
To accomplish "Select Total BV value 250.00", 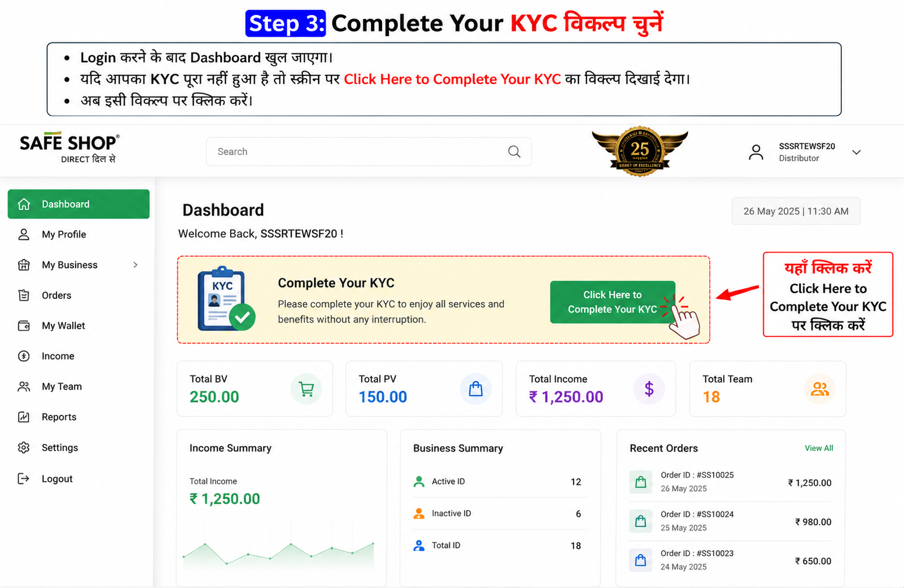I will 214,397.
